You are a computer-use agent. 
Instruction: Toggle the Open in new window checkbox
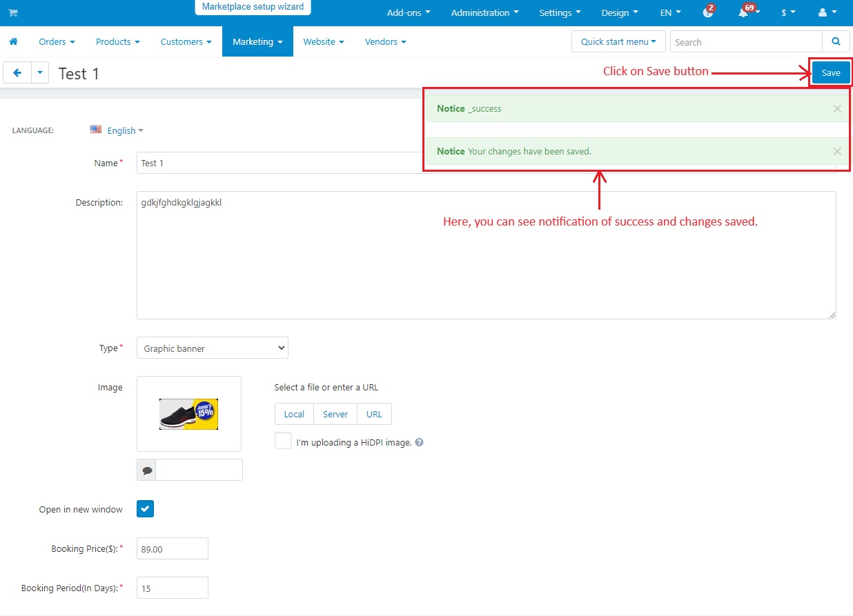[146, 509]
